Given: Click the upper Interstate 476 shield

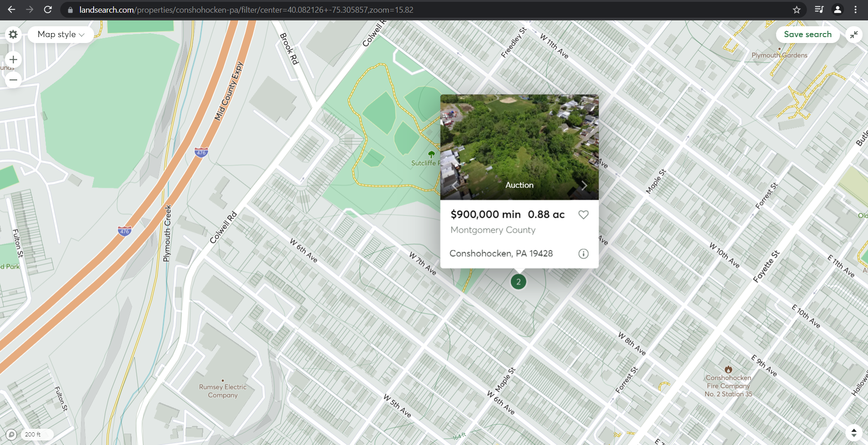Looking at the screenshot, I should point(201,152).
